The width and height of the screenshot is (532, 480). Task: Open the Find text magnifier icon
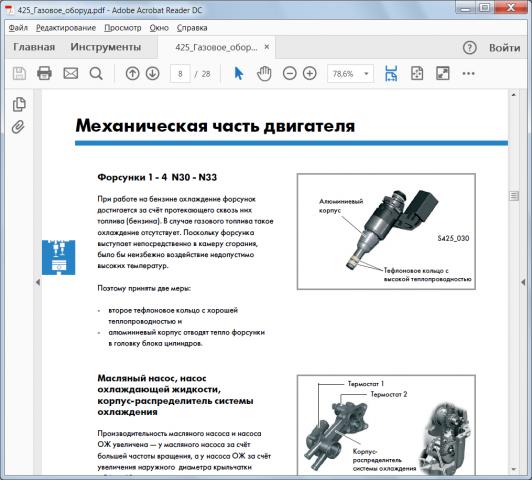click(96, 73)
